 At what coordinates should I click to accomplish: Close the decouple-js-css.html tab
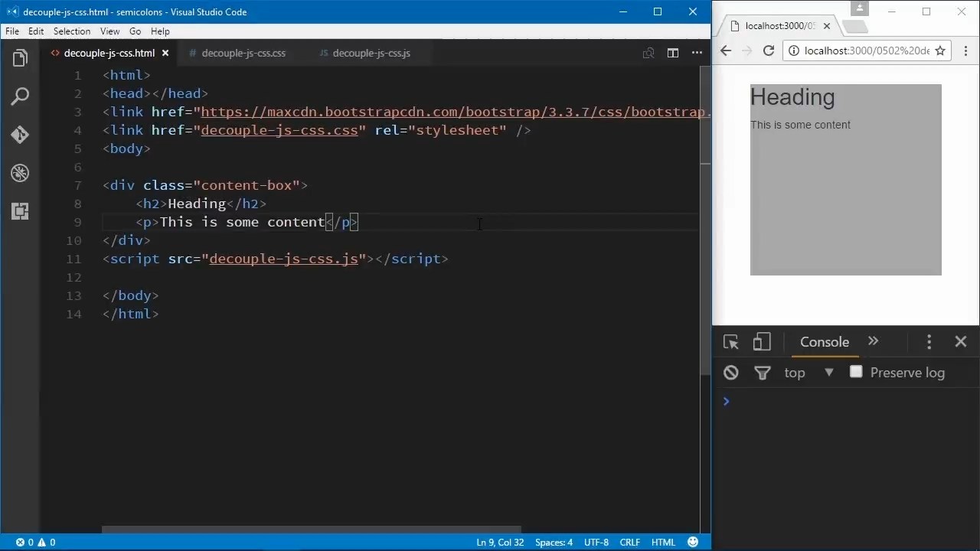point(165,53)
